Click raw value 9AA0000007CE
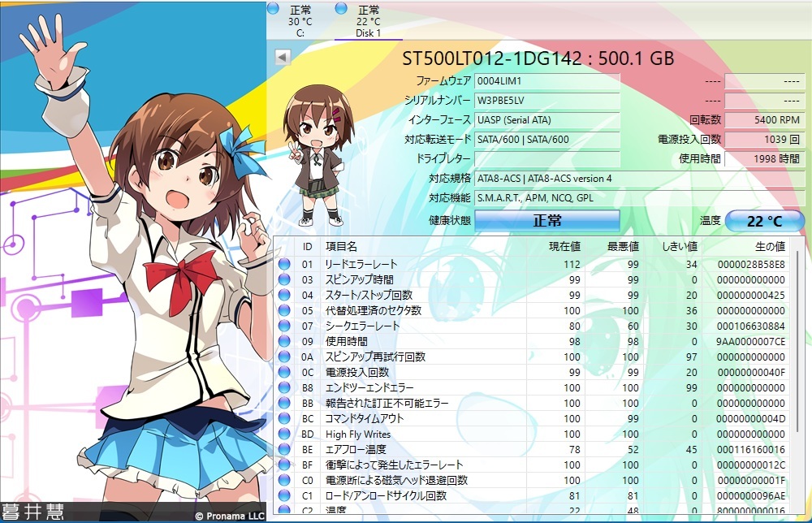 pos(751,341)
